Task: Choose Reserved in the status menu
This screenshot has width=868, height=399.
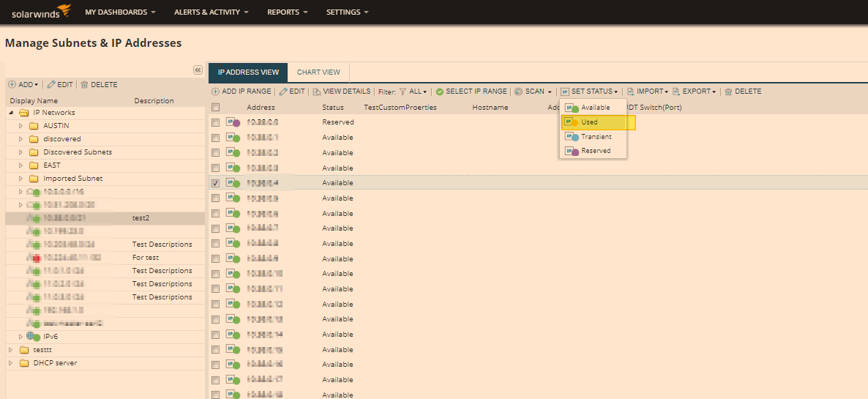Action: [x=593, y=151]
